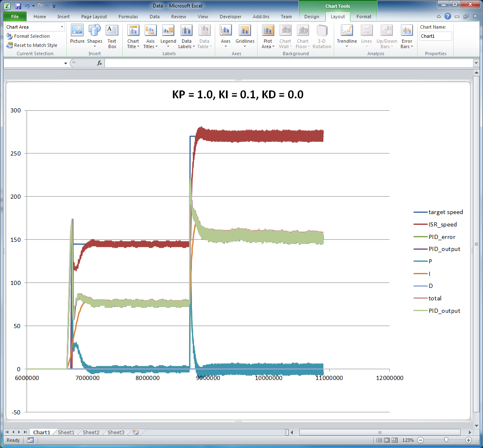
Task: Switch to Normal view
Action: (x=379, y=440)
